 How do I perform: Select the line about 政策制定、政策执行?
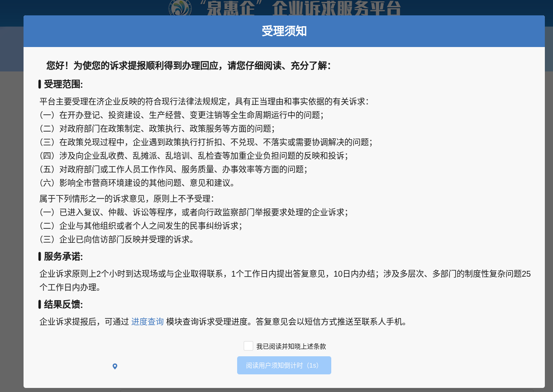(157, 128)
